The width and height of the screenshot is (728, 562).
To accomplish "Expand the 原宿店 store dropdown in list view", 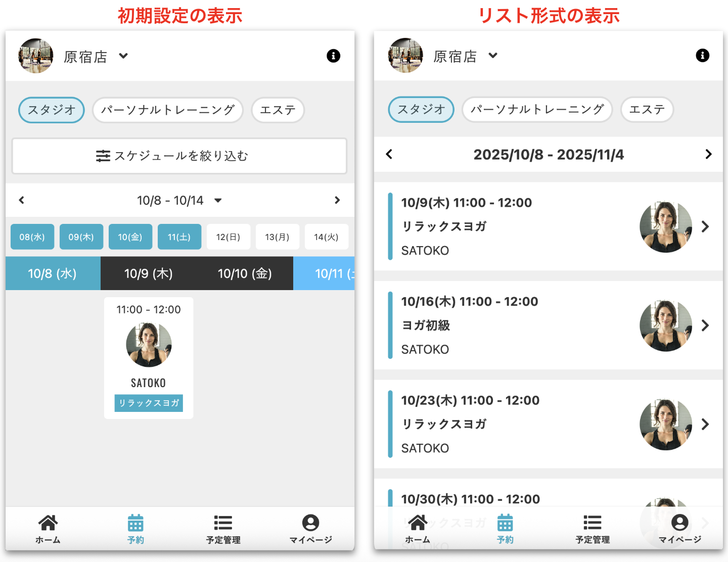I will pos(493,56).
